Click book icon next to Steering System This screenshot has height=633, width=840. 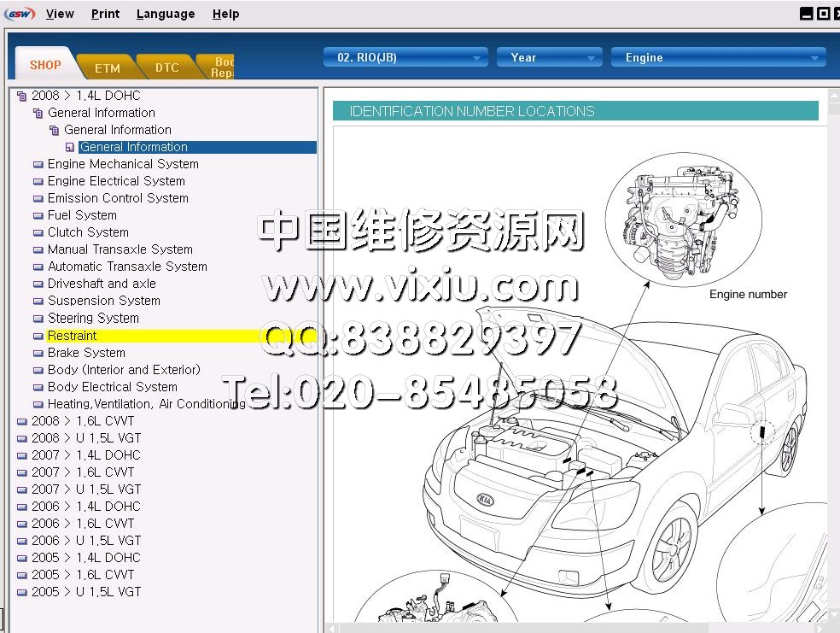coord(38,318)
